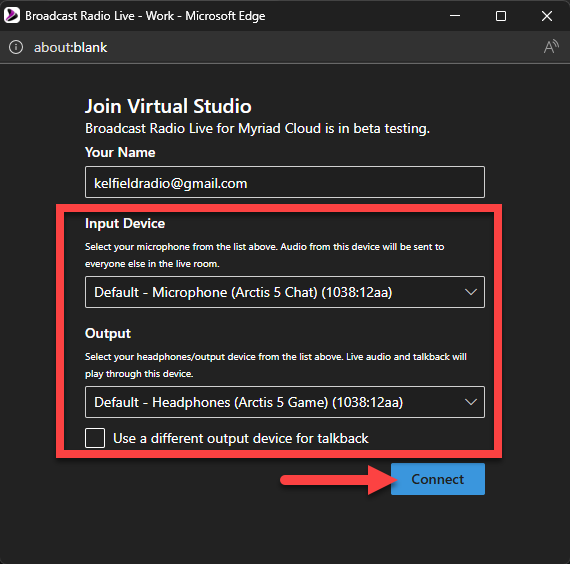Maximize the Broadcast Radio Live window
This screenshot has width=570, height=564.
pos(501,16)
